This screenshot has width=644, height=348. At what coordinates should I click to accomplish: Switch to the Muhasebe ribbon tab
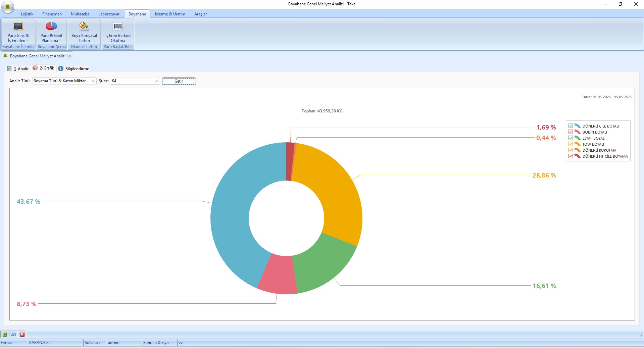click(80, 14)
